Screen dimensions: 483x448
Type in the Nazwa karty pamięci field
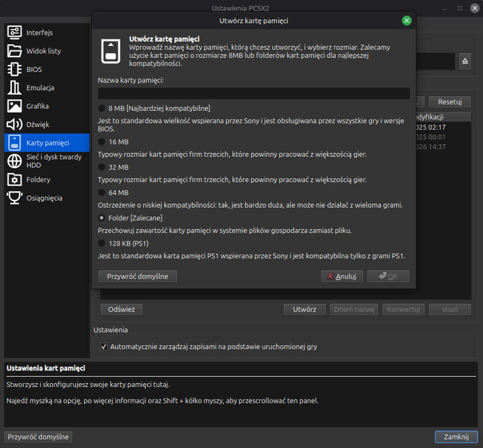253,93
